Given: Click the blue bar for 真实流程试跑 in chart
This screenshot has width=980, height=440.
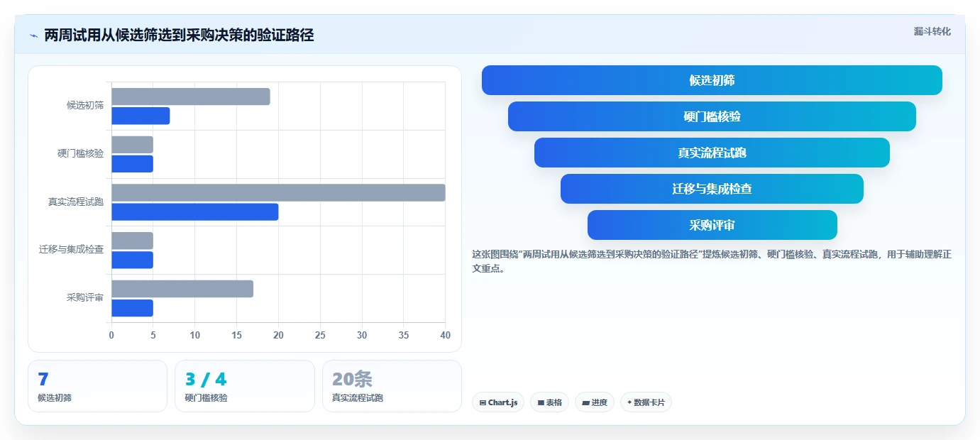Looking at the screenshot, I should click(195, 211).
